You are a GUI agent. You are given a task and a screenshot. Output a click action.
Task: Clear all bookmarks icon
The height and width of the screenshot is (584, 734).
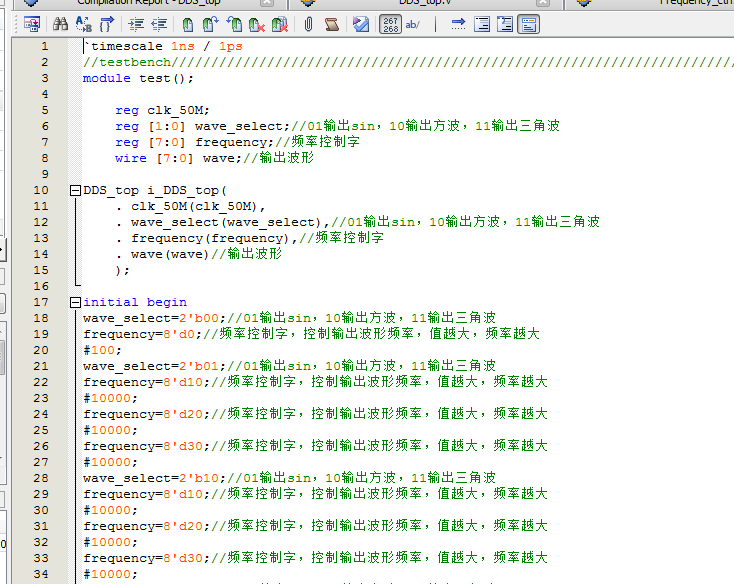click(279, 24)
